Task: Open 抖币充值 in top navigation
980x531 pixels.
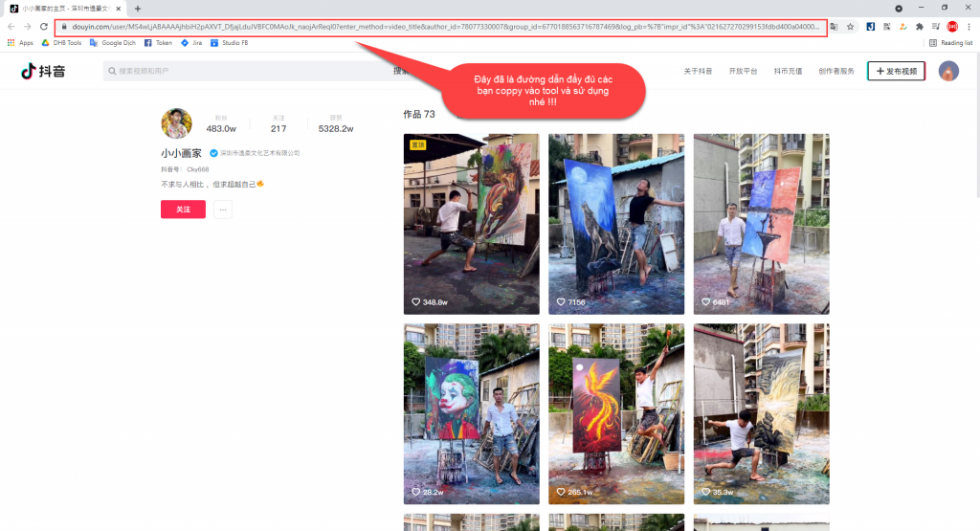Action: [x=788, y=71]
